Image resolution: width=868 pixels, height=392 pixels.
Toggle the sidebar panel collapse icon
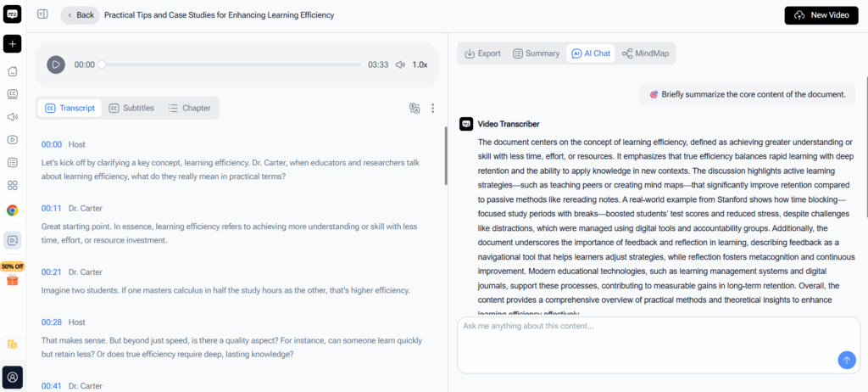click(x=42, y=14)
